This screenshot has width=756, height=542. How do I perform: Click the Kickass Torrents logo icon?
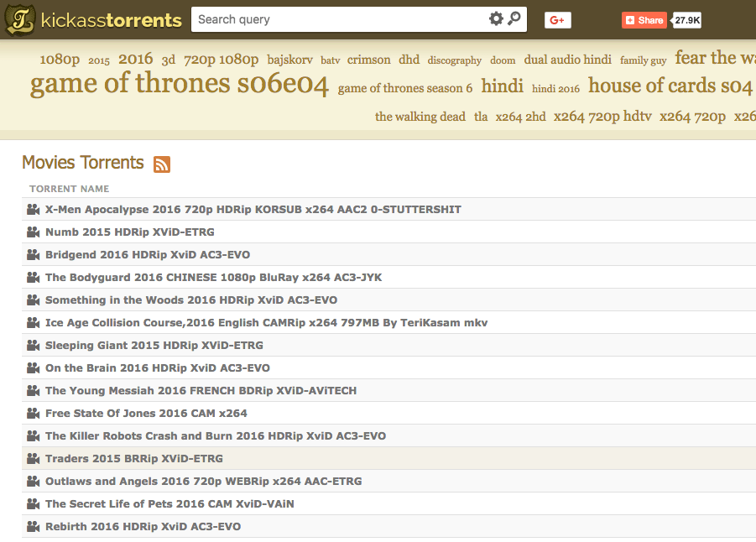point(19,17)
